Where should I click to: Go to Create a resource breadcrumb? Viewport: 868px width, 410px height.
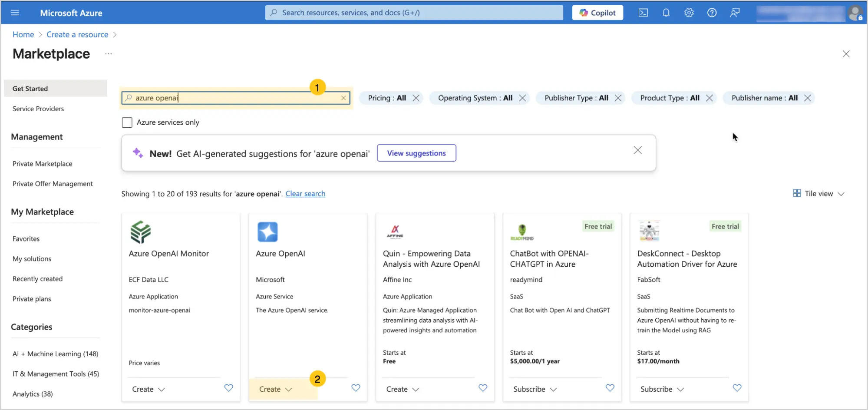[x=77, y=35]
